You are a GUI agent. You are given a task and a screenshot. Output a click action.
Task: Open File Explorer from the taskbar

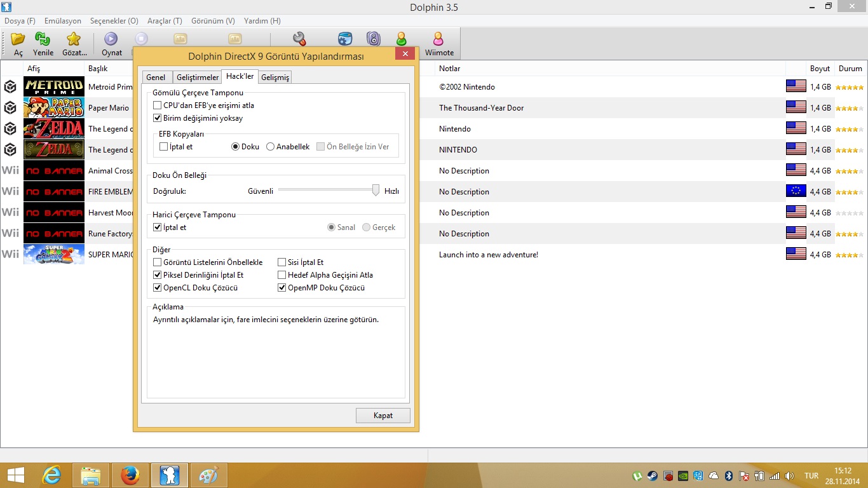click(91, 475)
